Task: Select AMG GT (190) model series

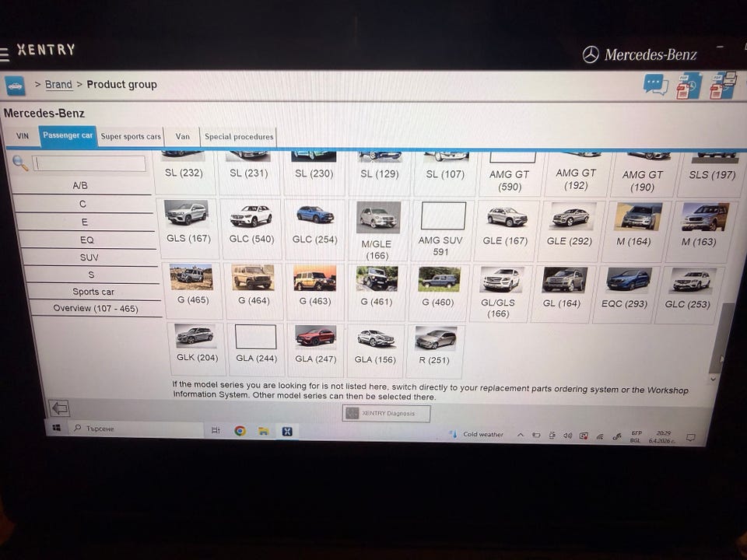Action: [x=642, y=175]
